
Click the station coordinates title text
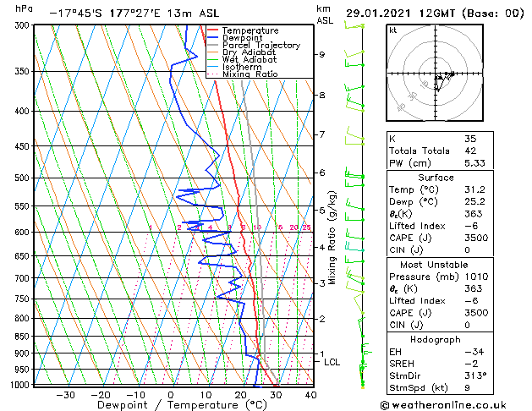pos(134,14)
